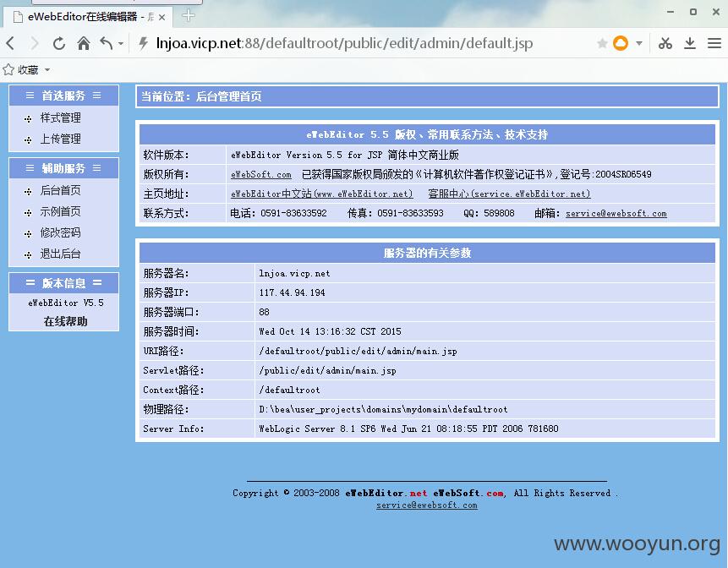
Task: Open the 收藏 favorites star
Action: pos(8,69)
